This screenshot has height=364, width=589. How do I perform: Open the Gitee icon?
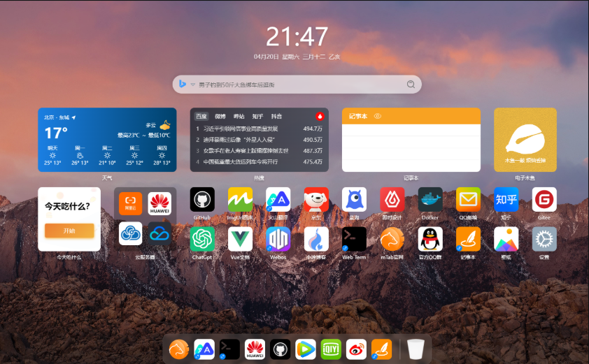tap(544, 199)
